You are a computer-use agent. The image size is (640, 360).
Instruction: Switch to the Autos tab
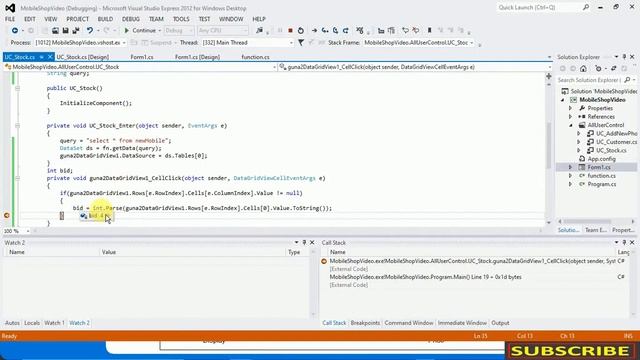click(12, 323)
